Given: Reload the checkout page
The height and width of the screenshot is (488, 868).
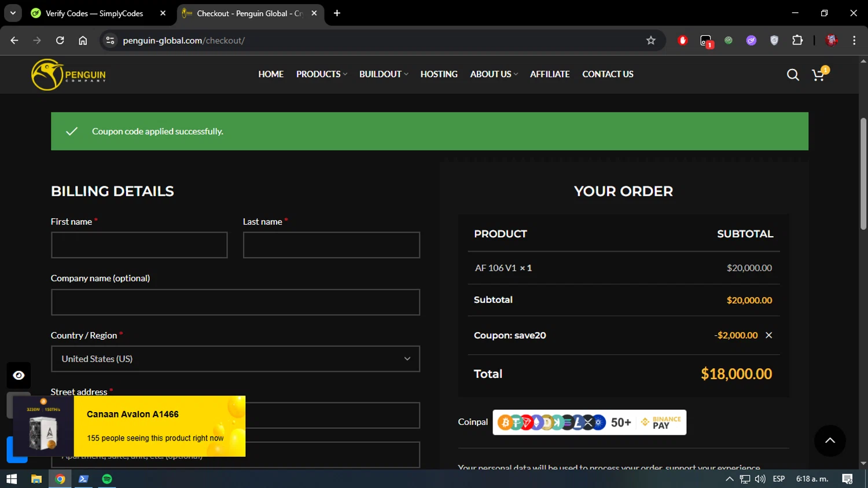Looking at the screenshot, I should [60, 41].
